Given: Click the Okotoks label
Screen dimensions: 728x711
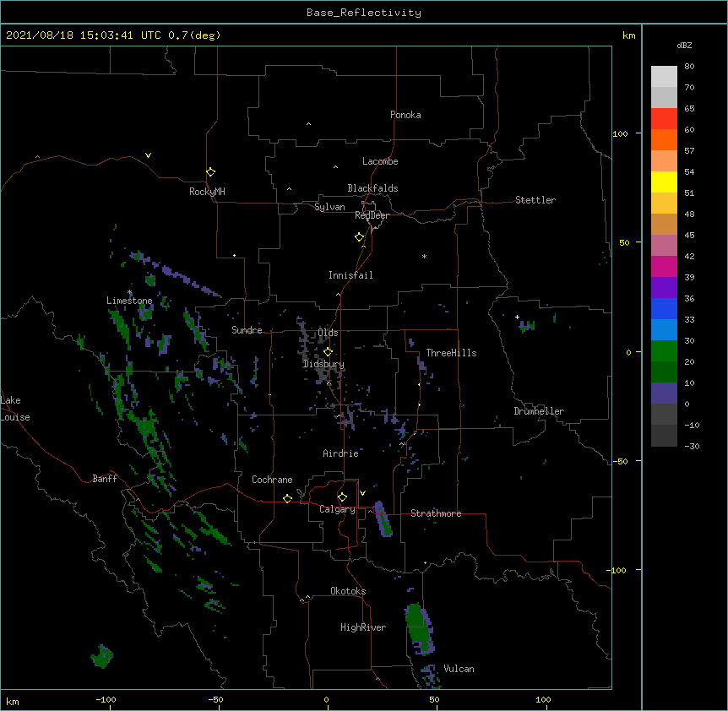Looking at the screenshot, I should tap(348, 591).
